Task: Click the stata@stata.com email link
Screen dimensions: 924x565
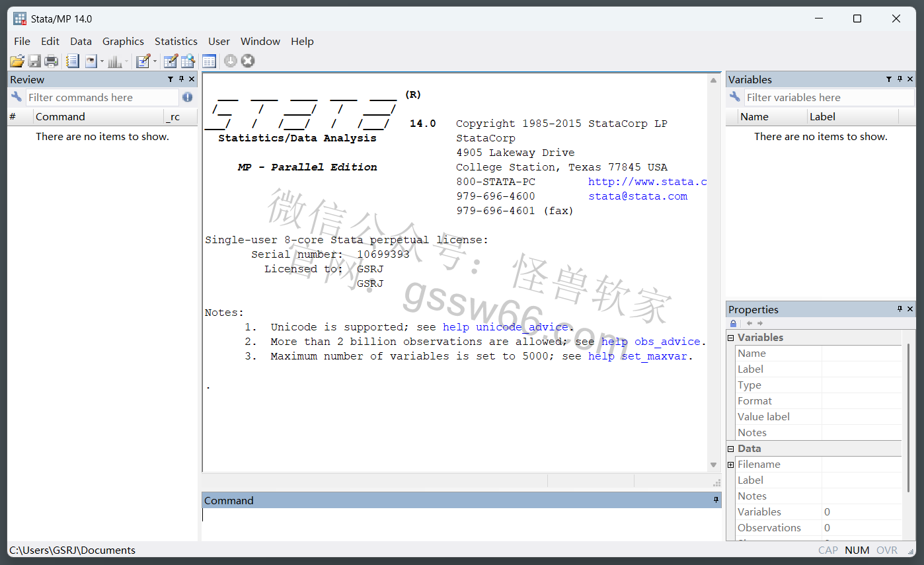Action: pos(638,196)
